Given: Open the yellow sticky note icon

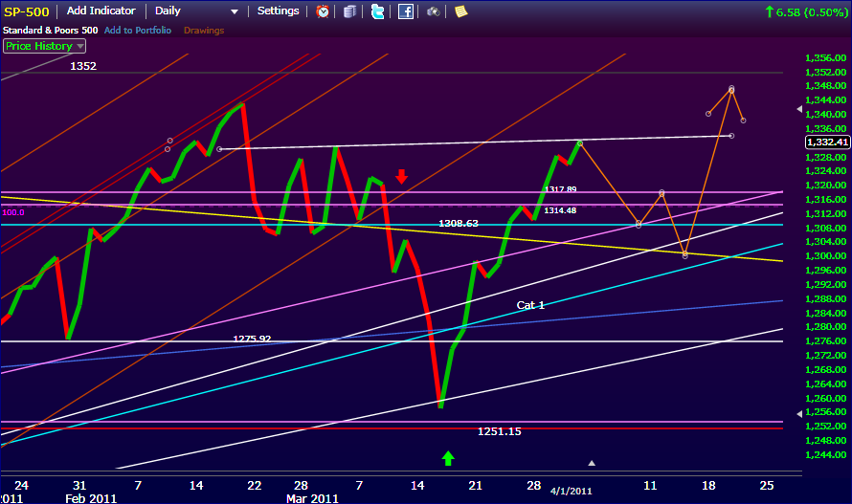Looking at the screenshot, I should [x=460, y=11].
